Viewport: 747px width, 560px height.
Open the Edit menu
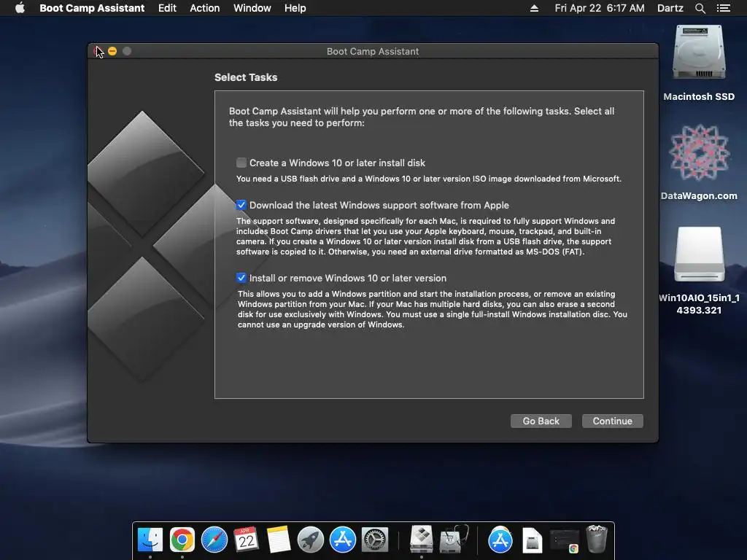click(167, 8)
